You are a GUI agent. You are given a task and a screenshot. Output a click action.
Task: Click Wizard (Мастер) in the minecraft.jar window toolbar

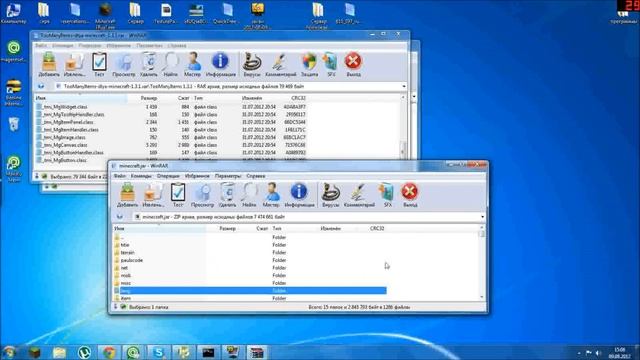[271, 195]
